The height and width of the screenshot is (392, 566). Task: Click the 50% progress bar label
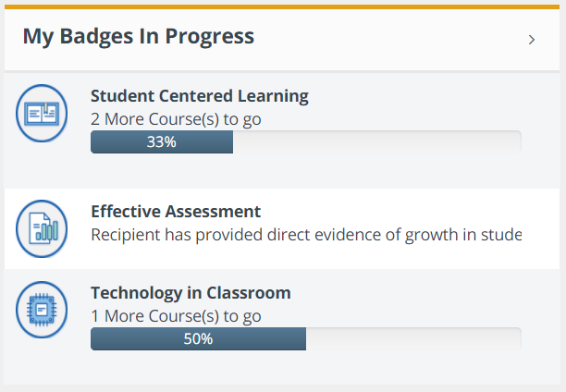[x=198, y=339]
